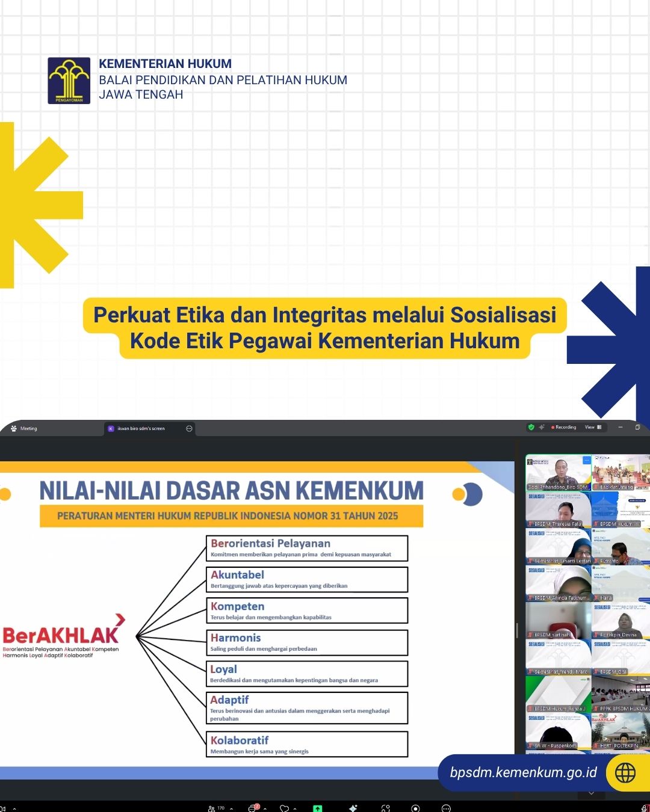The width and height of the screenshot is (650, 812).
Task: Expand the caret next to Chat icon
Action: (265, 808)
